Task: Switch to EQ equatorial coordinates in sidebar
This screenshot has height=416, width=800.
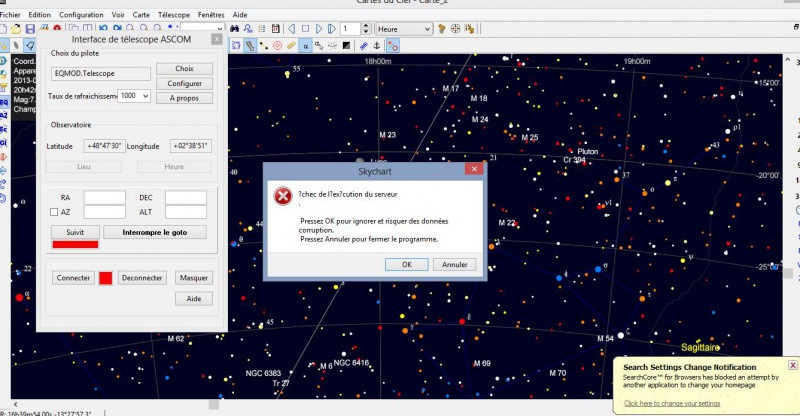Action: pos(4,102)
